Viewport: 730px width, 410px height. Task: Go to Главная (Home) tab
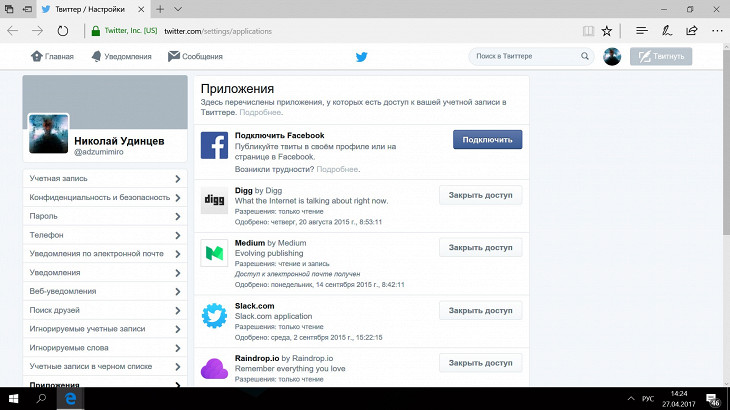pos(52,57)
